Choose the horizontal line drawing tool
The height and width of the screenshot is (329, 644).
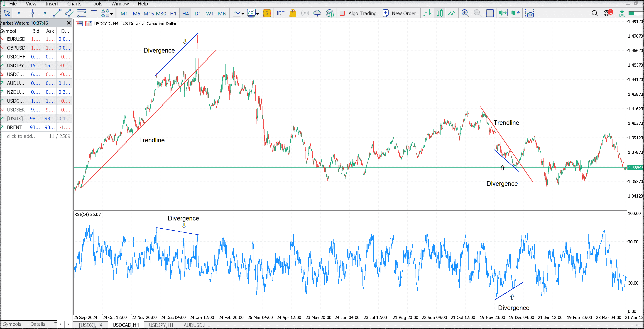point(45,13)
